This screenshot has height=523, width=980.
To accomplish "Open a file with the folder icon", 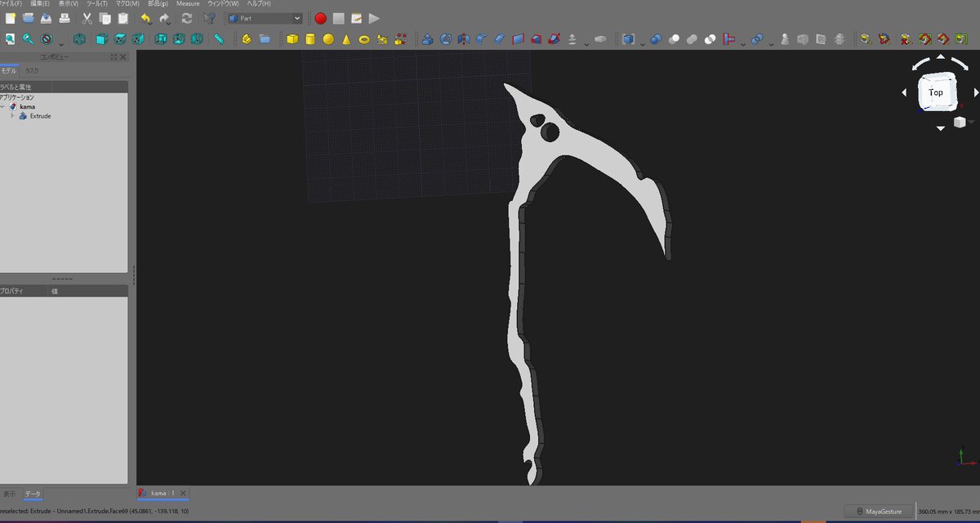I will pos(29,18).
